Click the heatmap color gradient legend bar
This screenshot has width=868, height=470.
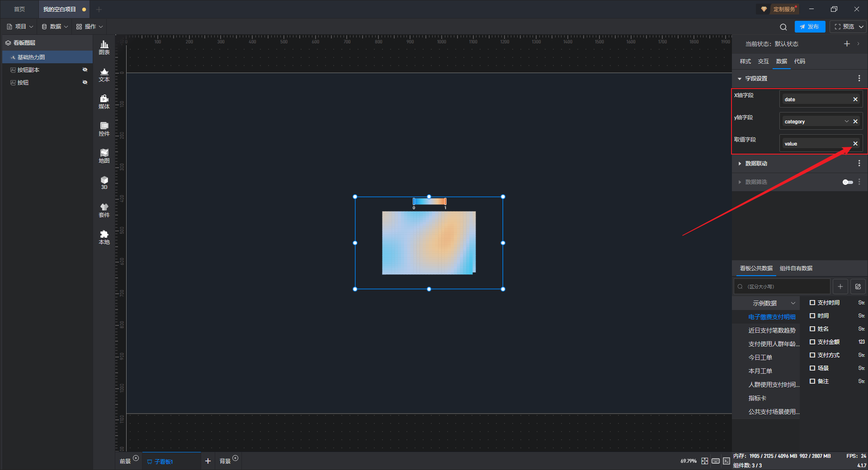click(429, 202)
